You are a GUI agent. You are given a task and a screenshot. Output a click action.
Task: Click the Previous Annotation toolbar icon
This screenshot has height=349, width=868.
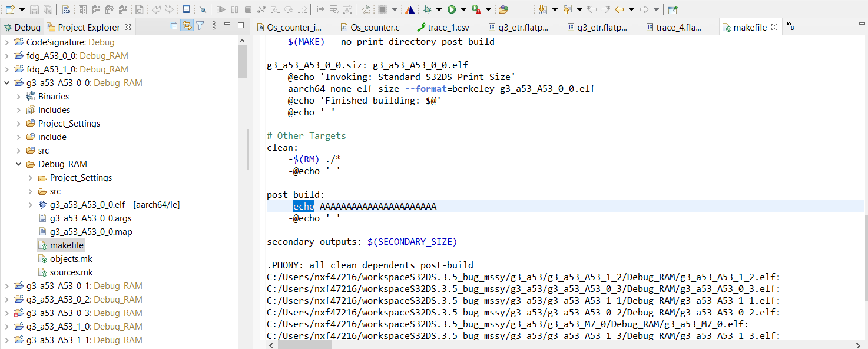click(x=567, y=9)
